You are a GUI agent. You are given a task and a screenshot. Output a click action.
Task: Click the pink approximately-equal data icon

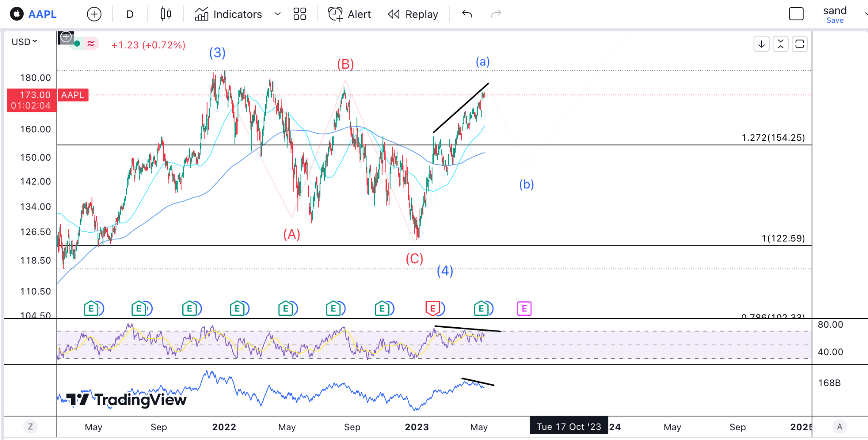[x=91, y=44]
